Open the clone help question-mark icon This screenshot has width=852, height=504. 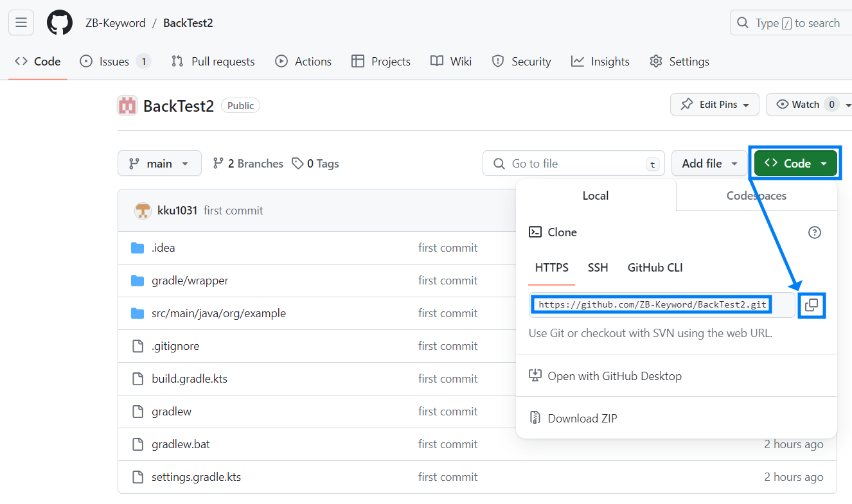pyautogui.click(x=815, y=232)
